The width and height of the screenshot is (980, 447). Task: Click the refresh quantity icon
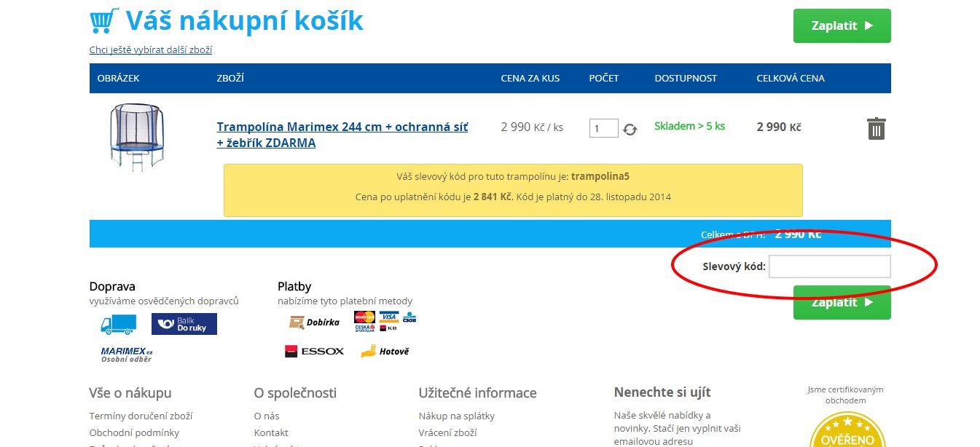[x=630, y=130]
